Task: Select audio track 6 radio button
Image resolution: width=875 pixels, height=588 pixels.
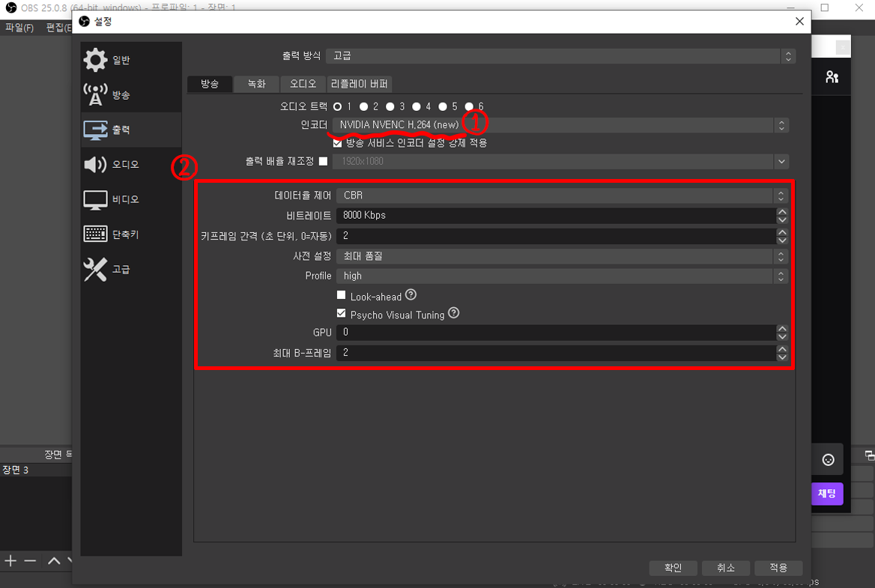Action: [x=469, y=106]
